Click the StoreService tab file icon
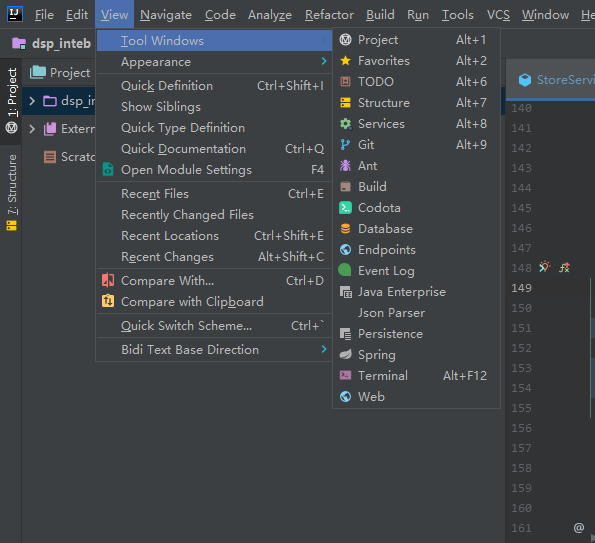 525,80
